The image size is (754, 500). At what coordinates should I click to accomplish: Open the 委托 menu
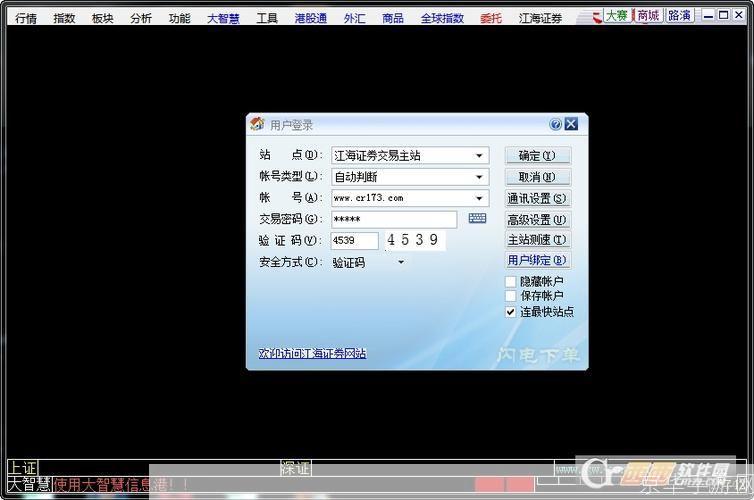pos(491,18)
